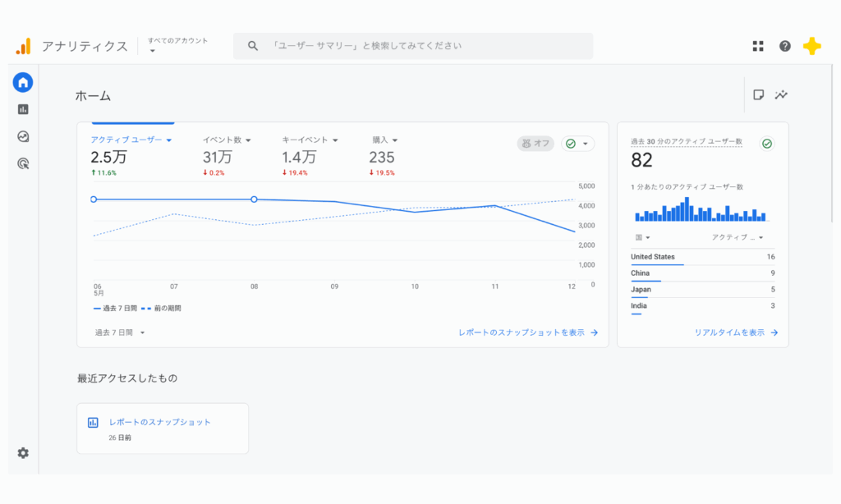Select the China country row
Screen dimensions: 841x504
pyautogui.click(x=703, y=274)
